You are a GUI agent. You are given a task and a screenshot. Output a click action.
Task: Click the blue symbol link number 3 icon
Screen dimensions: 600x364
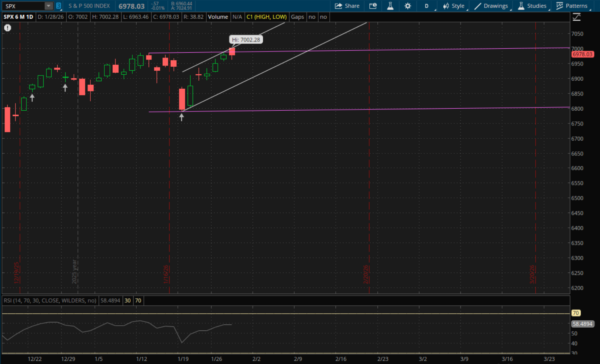[x=59, y=6]
